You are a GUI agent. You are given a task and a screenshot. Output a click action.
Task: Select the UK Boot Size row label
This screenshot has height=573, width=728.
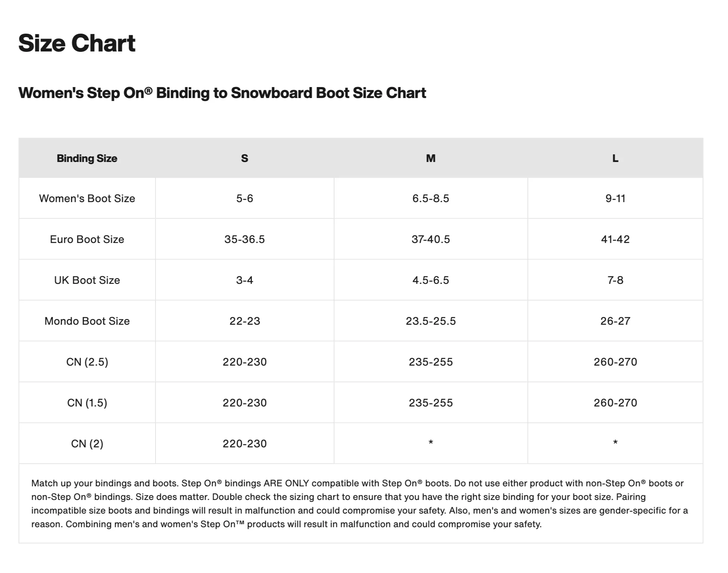point(87,280)
